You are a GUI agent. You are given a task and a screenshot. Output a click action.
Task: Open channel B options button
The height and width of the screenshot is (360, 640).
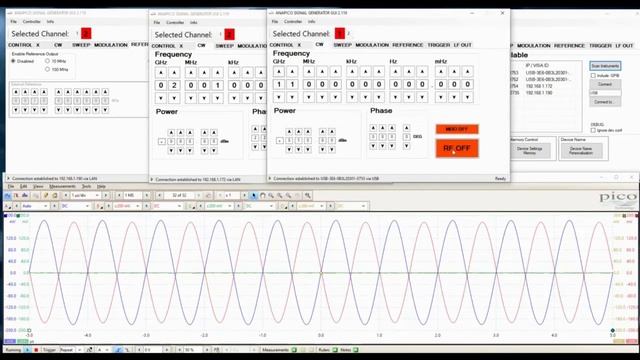(x=100, y=206)
